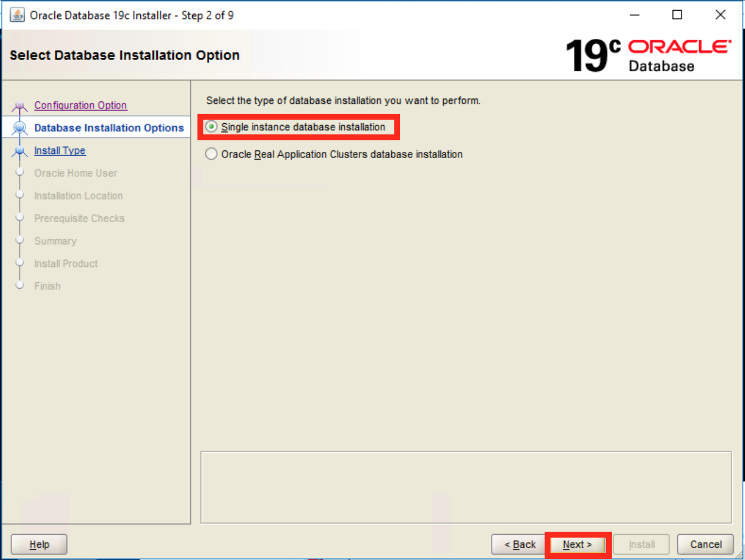745x560 pixels.
Task: Click the Install Type step marker icon
Action: pyautogui.click(x=20, y=151)
